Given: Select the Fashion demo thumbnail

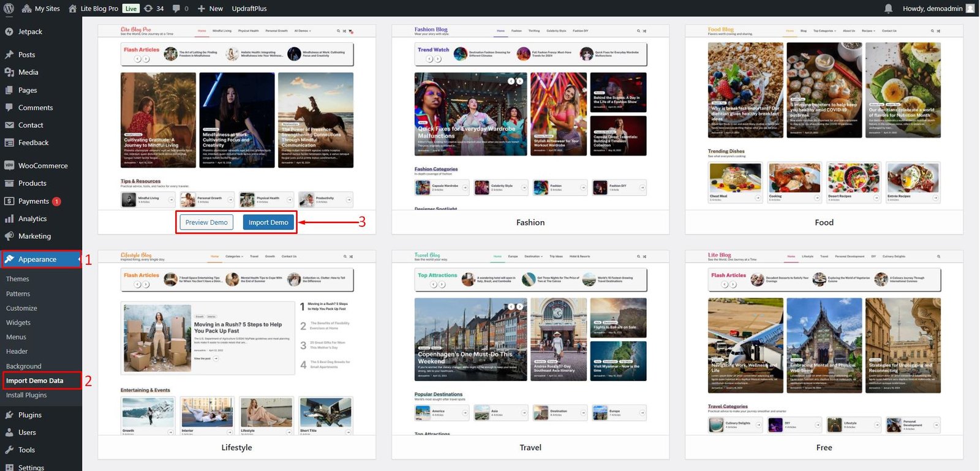Looking at the screenshot, I should point(530,117).
